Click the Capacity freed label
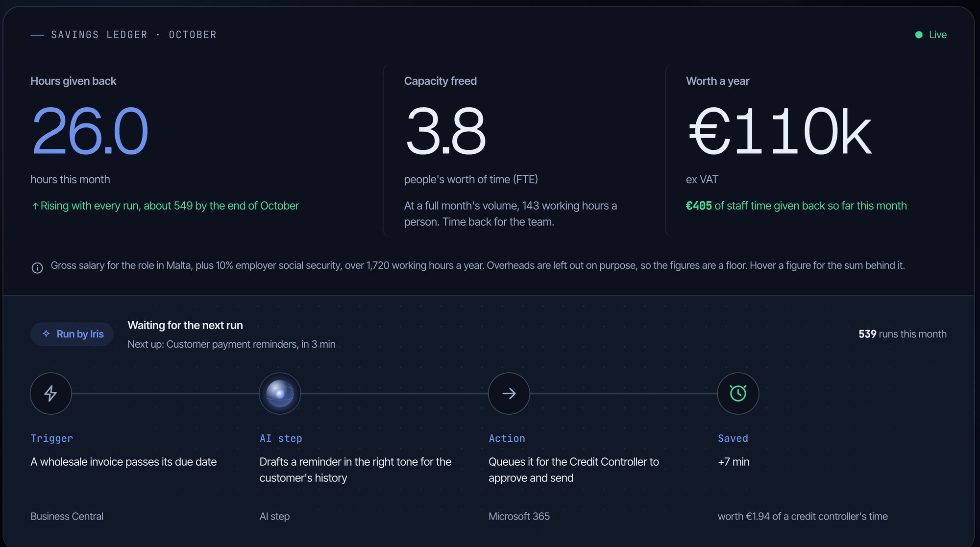Viewport: 980px width, 547px height. 440,81
